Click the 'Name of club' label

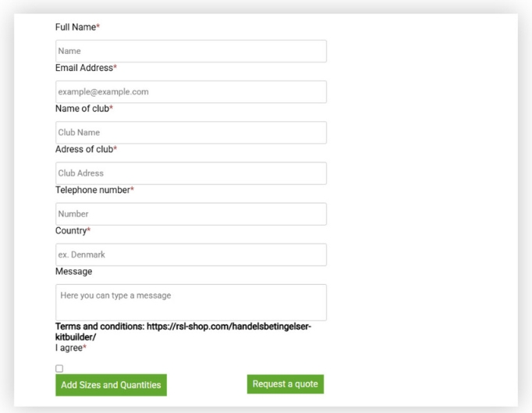point(81,109)
